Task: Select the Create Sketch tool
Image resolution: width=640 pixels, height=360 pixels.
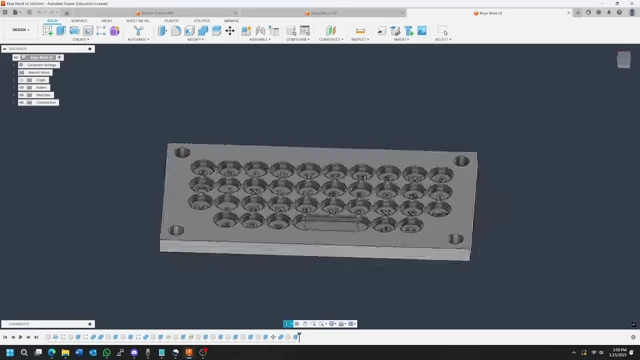Action: [x=48, y=31]
